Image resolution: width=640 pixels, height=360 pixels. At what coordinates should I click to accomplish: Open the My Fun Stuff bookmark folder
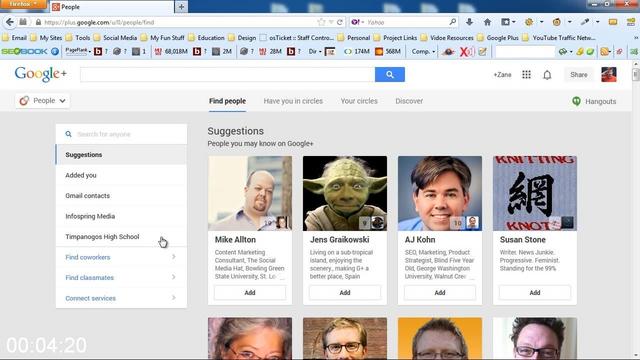[x=162, y=38]
